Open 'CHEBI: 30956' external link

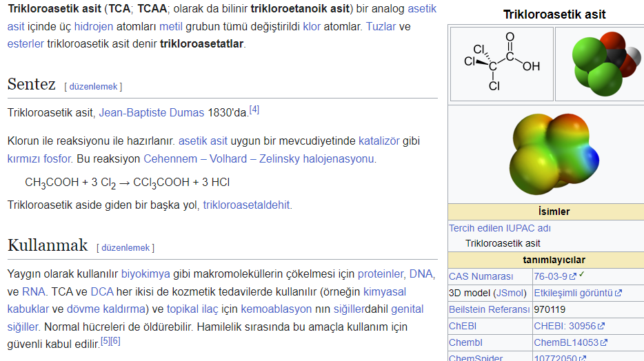[565, 326]
